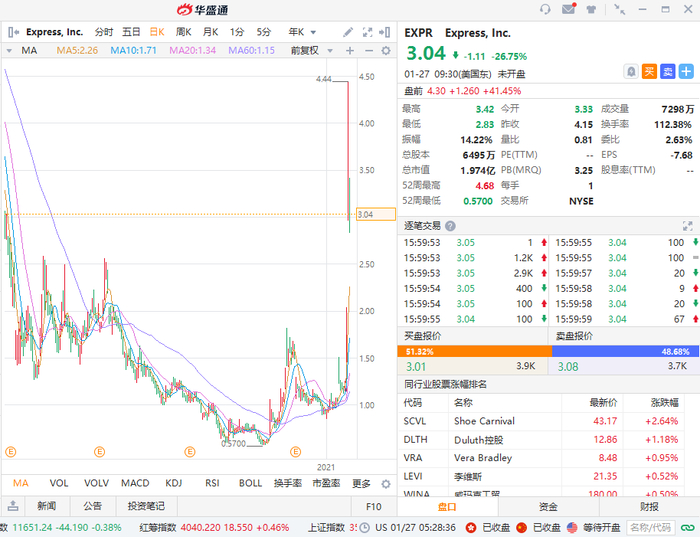700x537 pixels.
Task: Toggle right quote panel icon
Action: [384, 32]
